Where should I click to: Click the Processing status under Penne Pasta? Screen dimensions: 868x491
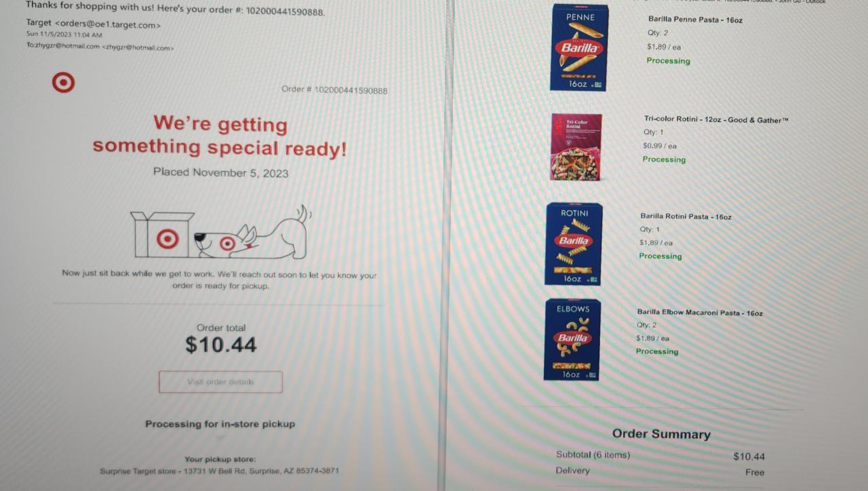point(668,60)
